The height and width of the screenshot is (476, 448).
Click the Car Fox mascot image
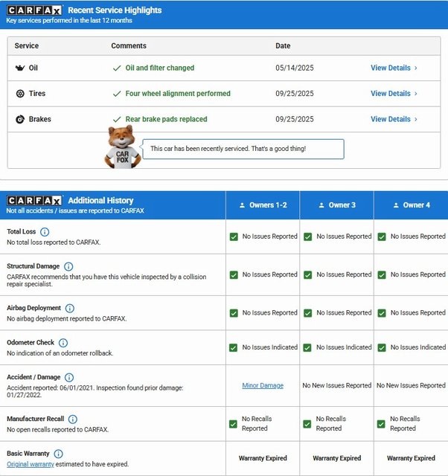click(x=121, y=147)
